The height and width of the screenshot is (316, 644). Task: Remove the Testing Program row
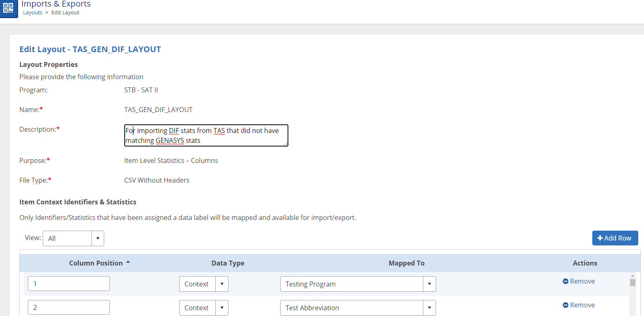tap(579, 281)
